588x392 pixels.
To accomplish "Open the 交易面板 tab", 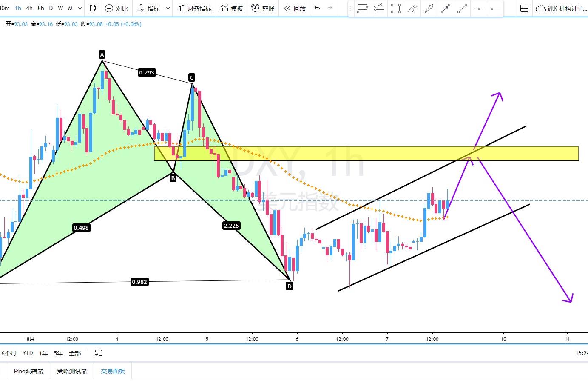I will pyautogui.click(x=113, y=371).
